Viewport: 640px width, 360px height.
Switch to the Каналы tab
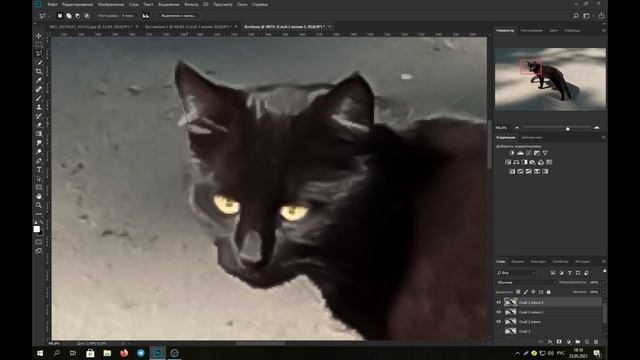518,262
